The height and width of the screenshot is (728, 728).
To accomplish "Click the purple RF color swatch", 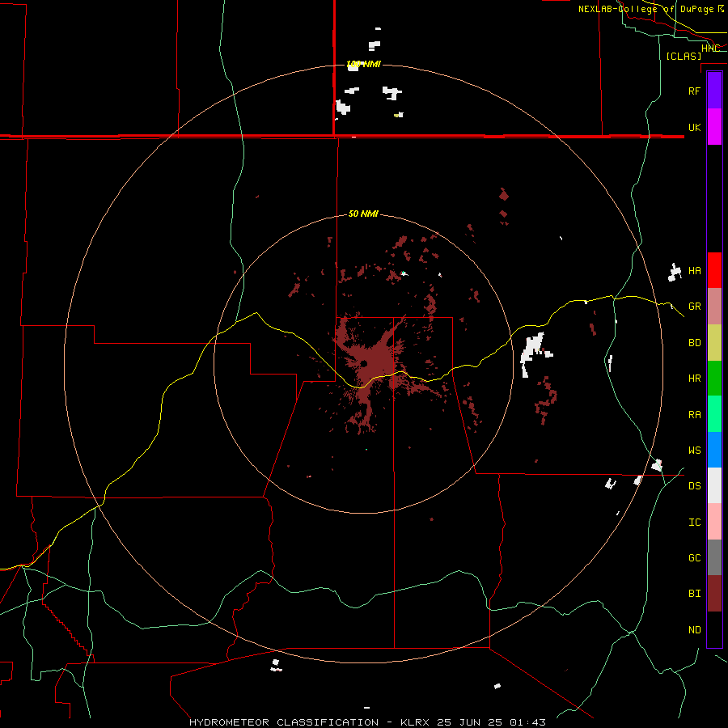I will click(x=714, y=91).
